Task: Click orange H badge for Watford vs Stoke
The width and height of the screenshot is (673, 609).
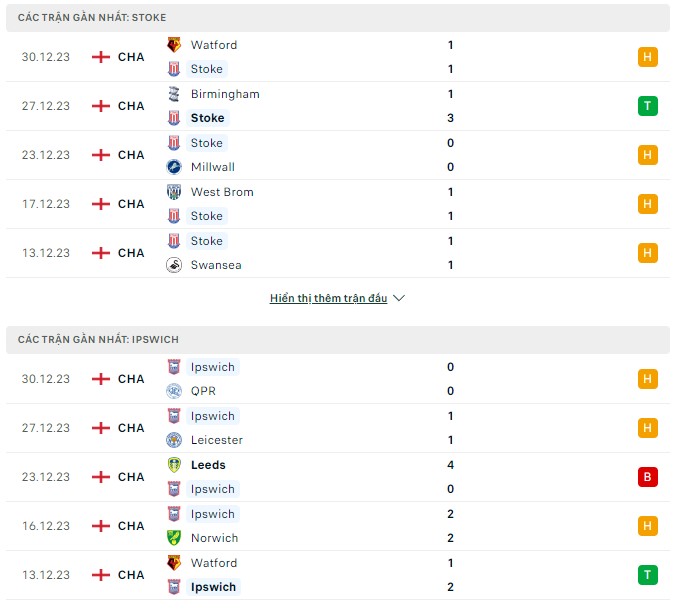Action: [x=647, y=57]
